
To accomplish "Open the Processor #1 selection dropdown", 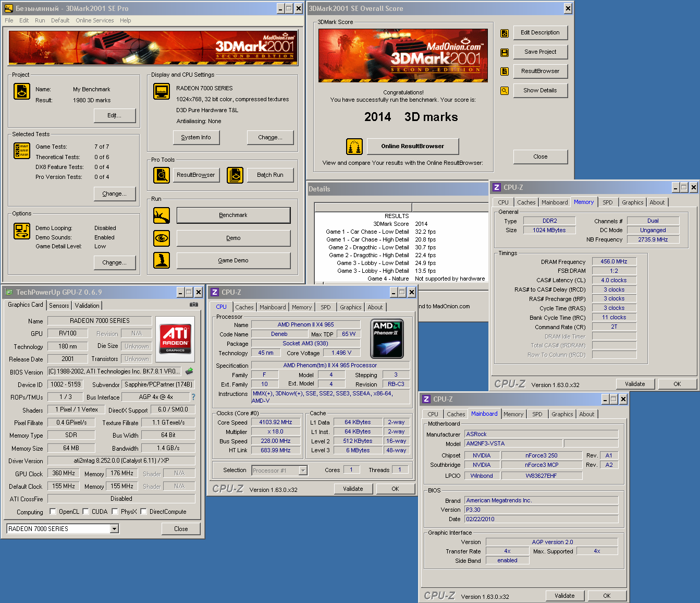I will pyautogui.click(x=303, y=471).
